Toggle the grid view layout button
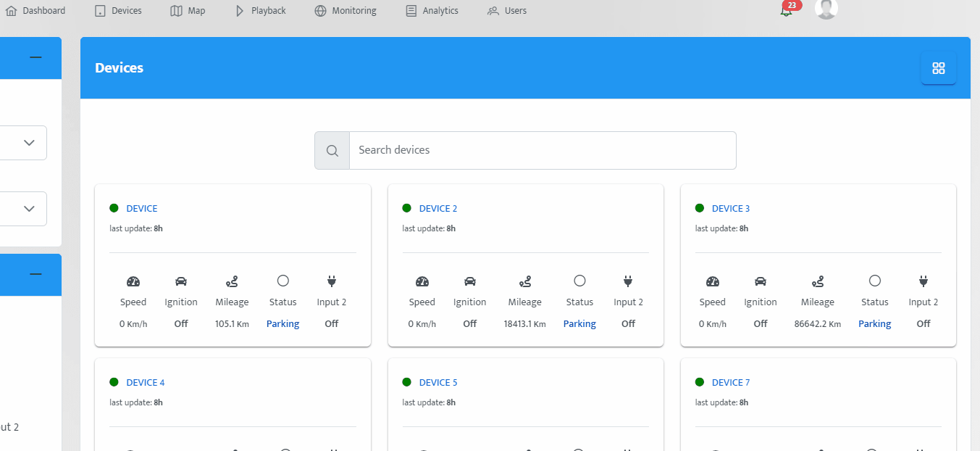Viewport: 980px width, 451px height. (x=938, y=68)
